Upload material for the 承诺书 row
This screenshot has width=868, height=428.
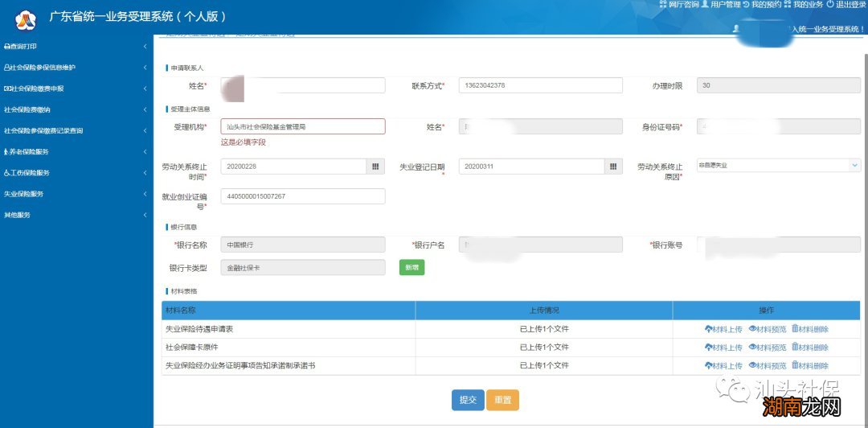coord(723,366)
